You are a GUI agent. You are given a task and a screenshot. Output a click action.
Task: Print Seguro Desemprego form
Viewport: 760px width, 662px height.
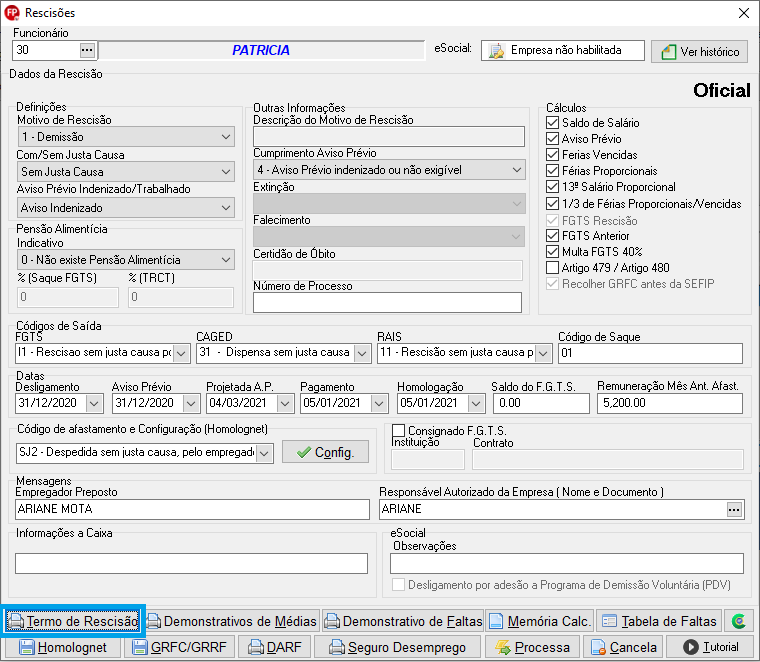pyautogui.click(x=397, y=647)
